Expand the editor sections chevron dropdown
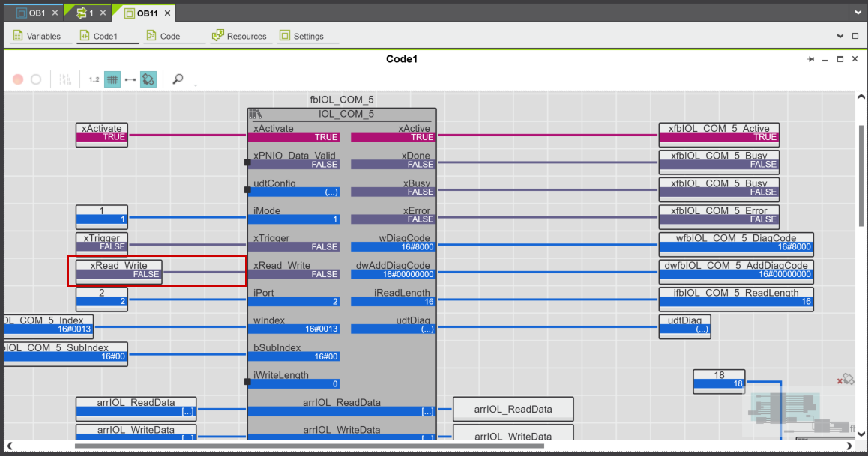The image size is (868, 456). 840,36
